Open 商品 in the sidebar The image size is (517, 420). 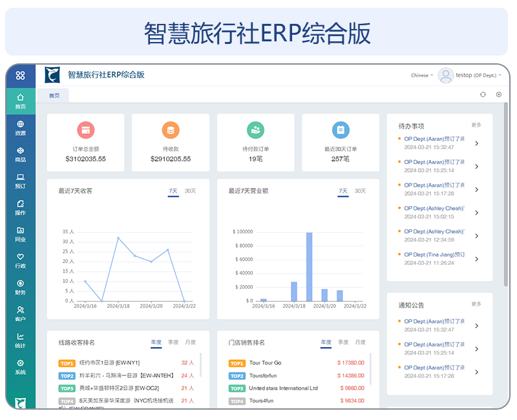tap(21, 154)
